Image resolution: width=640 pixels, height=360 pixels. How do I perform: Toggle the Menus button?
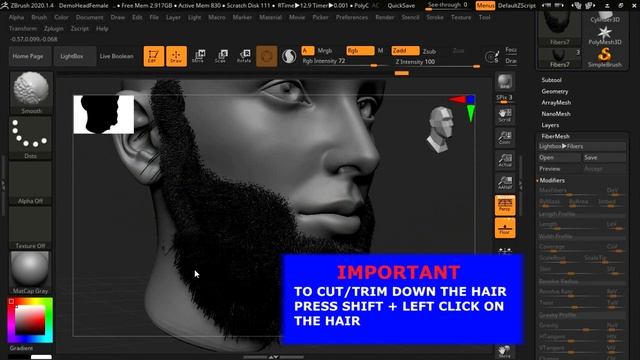pyautogui.click(x=485, y=6)
